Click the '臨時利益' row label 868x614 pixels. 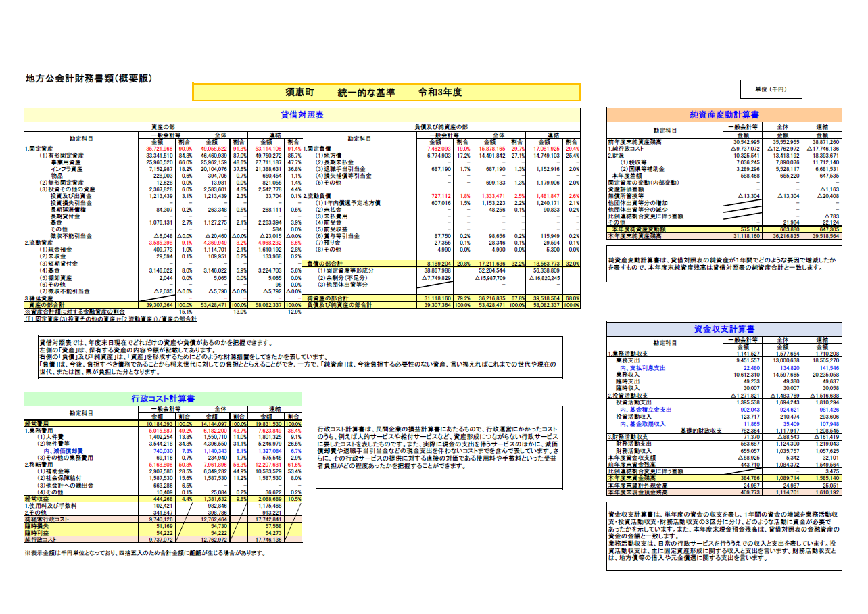37,533
